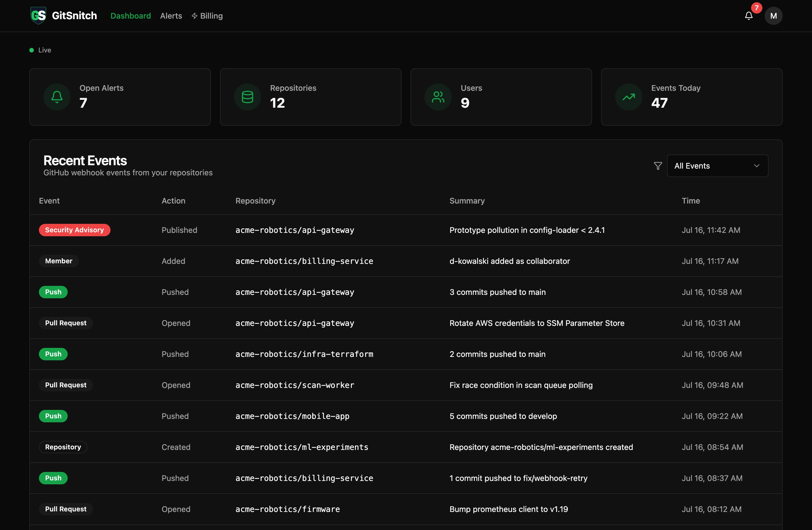This screenshot has height=530, width=812.
Task: Click Pull Request badge for scan-worker row
Action: (x=66, y=385)
